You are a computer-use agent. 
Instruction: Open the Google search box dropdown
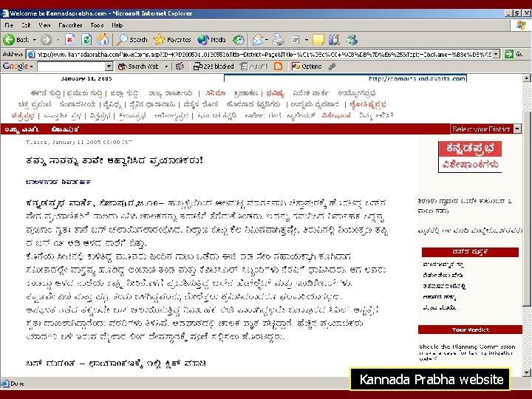click(109, 66)
